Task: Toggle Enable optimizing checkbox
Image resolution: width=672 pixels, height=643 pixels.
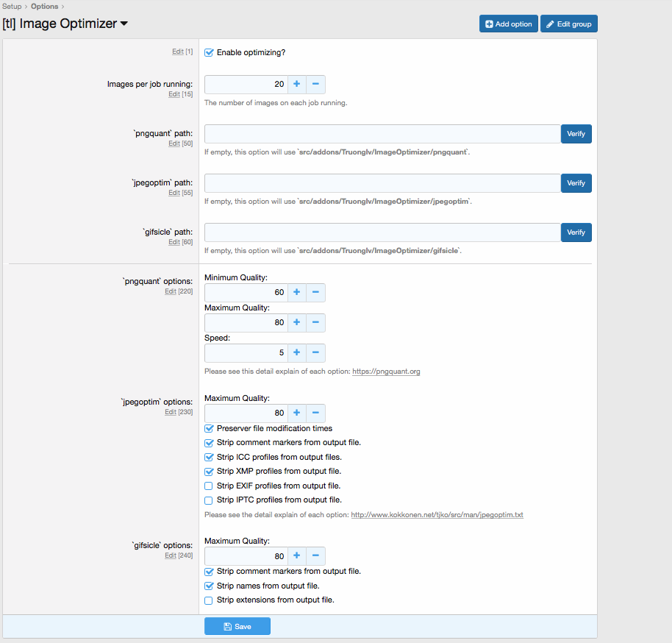Action: 209,53
